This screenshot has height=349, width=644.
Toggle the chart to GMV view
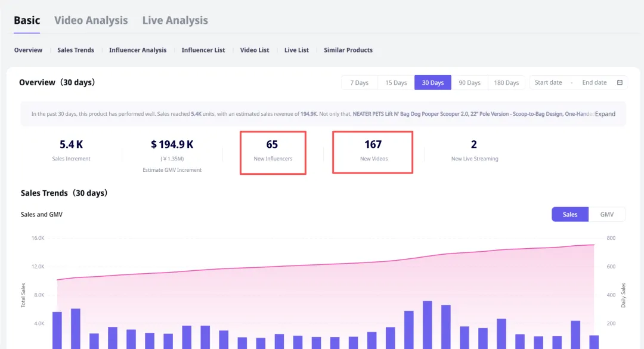[607, 214]
